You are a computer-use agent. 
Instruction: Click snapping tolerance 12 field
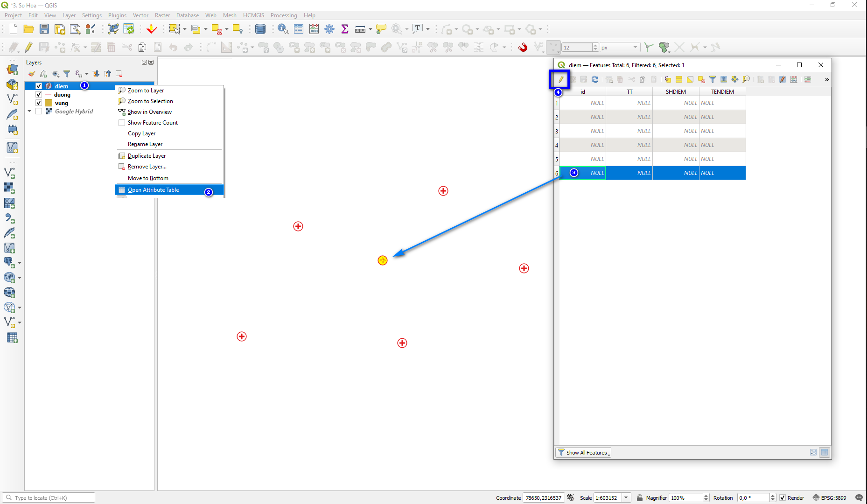point(577,48)
